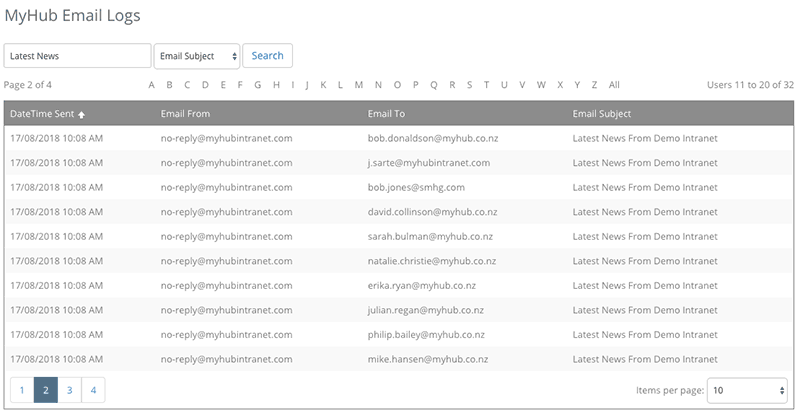The width and height of the screenshot is (800, 413).
Task: Filter by letter A
Action: (x=152, y=85)
